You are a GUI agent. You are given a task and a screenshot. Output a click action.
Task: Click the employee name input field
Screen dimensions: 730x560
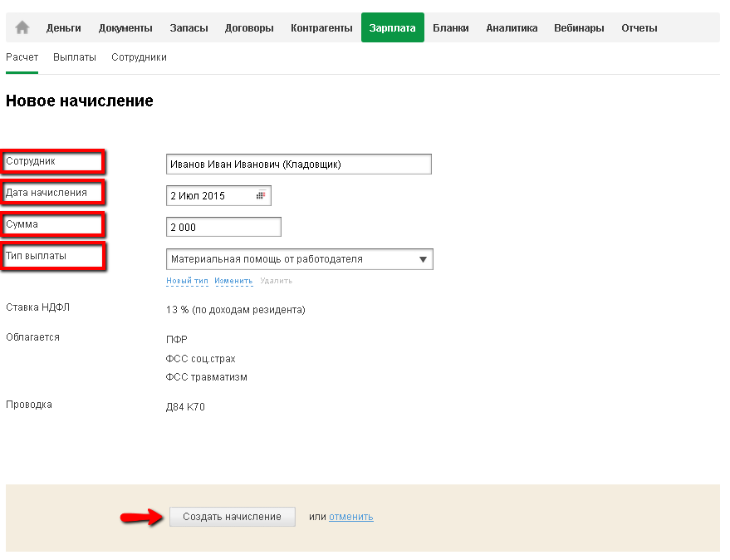click(299, 164)
